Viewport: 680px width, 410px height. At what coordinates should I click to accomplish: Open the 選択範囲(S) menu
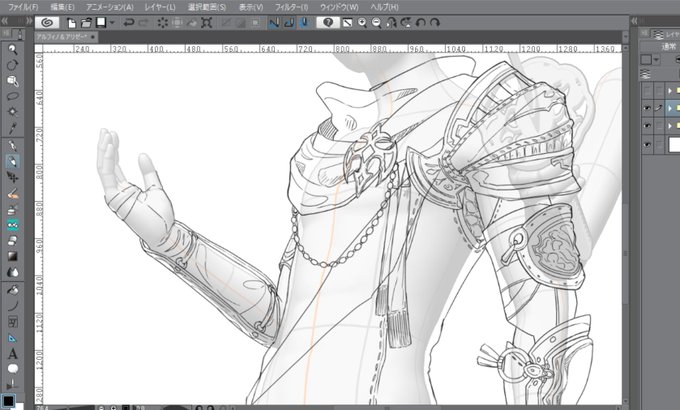click(x=207, y=7)
